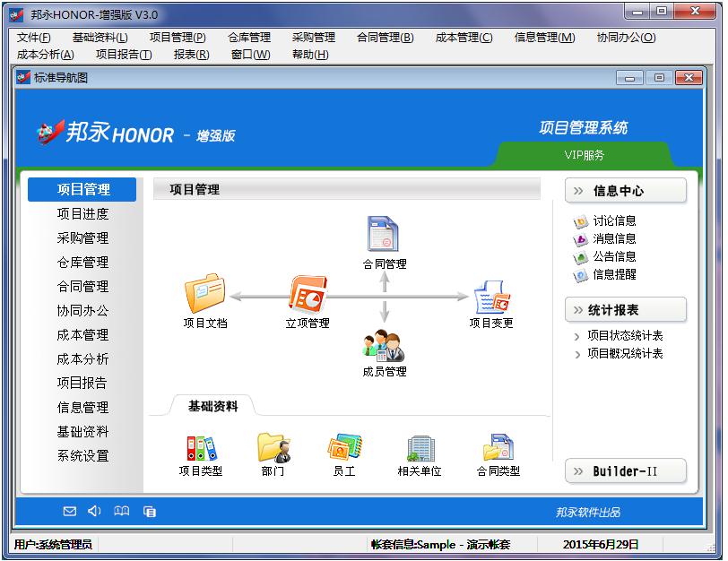Open the 基础资料(L) menu
Viewport: 728px width, 561px height.
coord(100,38)
